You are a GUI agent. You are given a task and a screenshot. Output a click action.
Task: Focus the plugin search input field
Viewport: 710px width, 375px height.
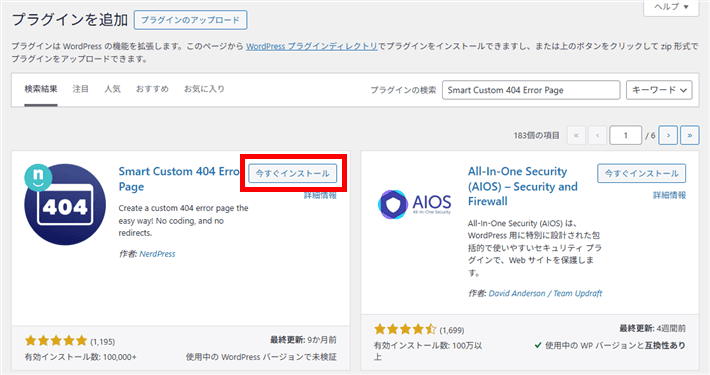point(531,90)
